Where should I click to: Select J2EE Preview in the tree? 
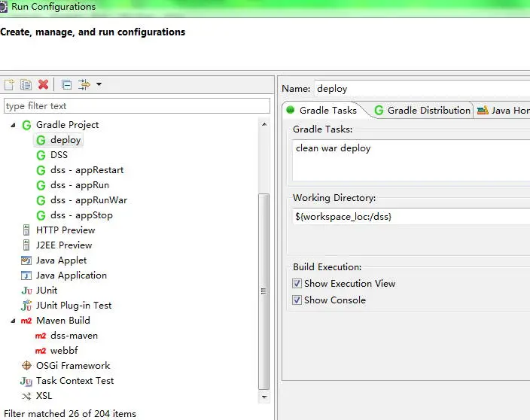pos(64,245)
